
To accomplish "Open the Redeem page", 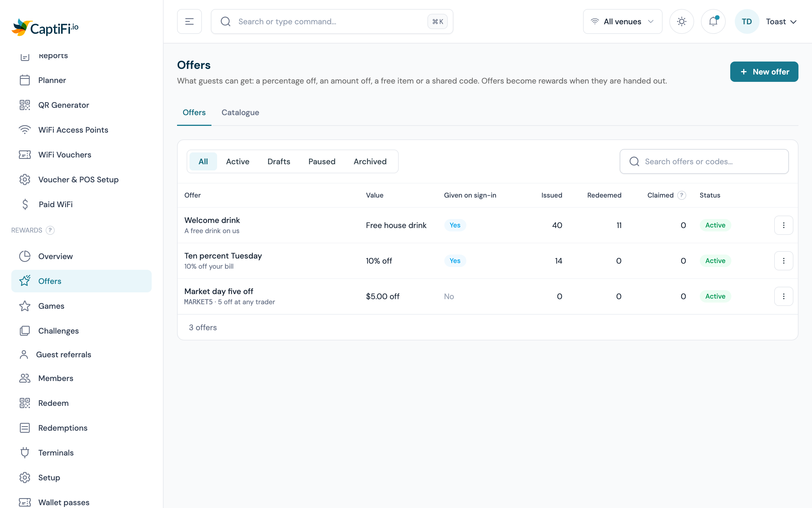I will tap(81, 403).
